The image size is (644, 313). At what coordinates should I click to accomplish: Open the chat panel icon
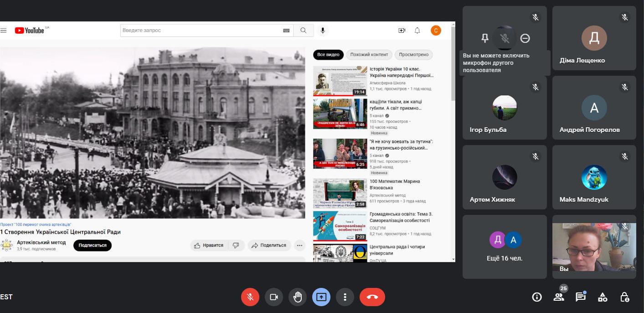[580, 297]
